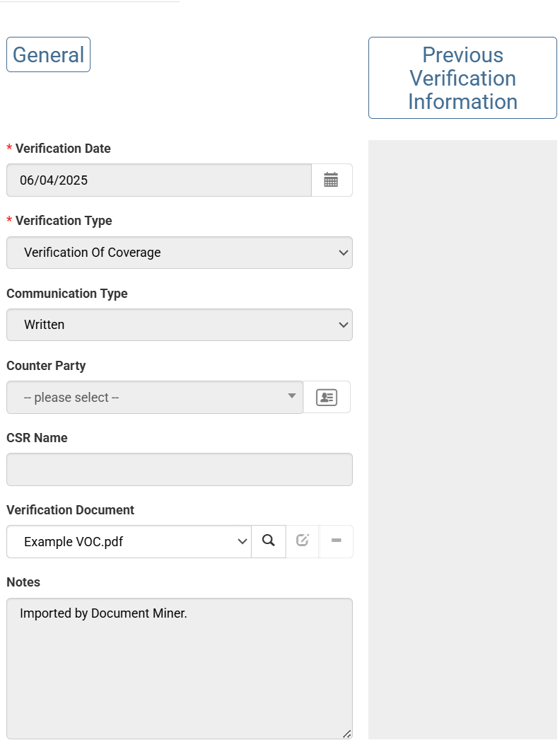Open the Communication Type dropdown showing Written

(179, 325)
